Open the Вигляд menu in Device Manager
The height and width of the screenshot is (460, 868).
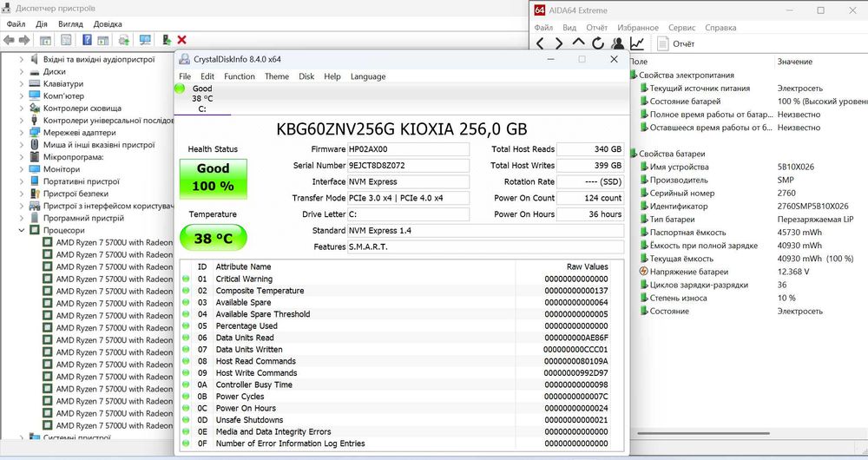(x=70, y=23)
